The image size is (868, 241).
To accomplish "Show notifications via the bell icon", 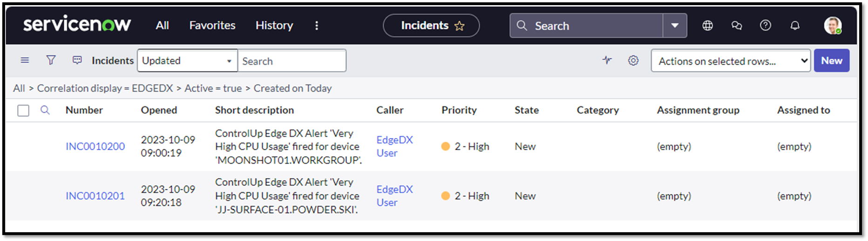I will [x=795, y=26].
